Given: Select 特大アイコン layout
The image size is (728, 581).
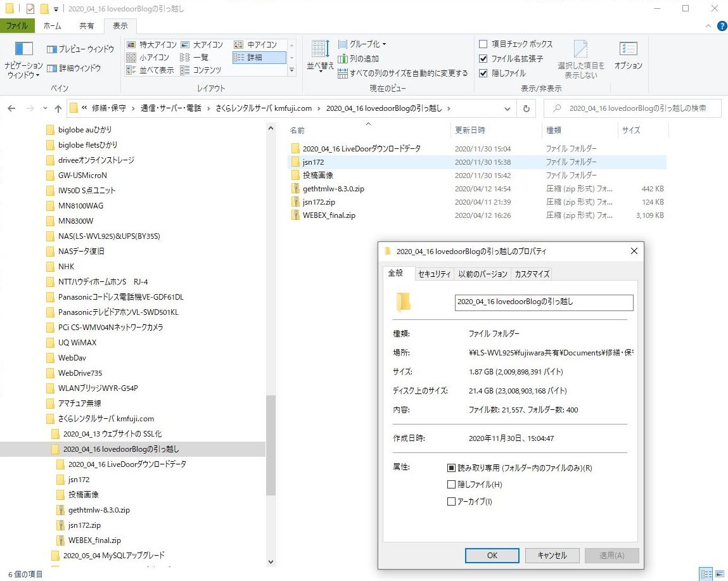Looking at the screenshot, I should coord(152,44).
